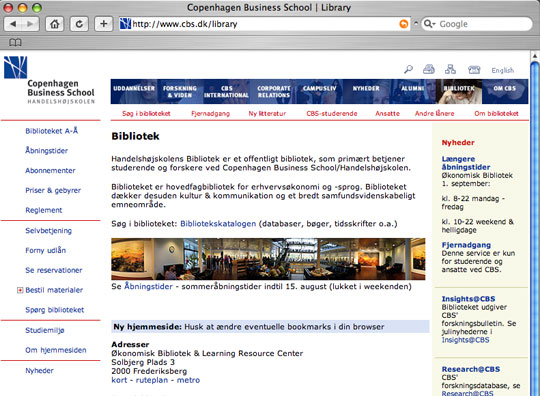Click the printer icon above the banner
The height and width of the screenshot is (396, 540).
[429, 69]
